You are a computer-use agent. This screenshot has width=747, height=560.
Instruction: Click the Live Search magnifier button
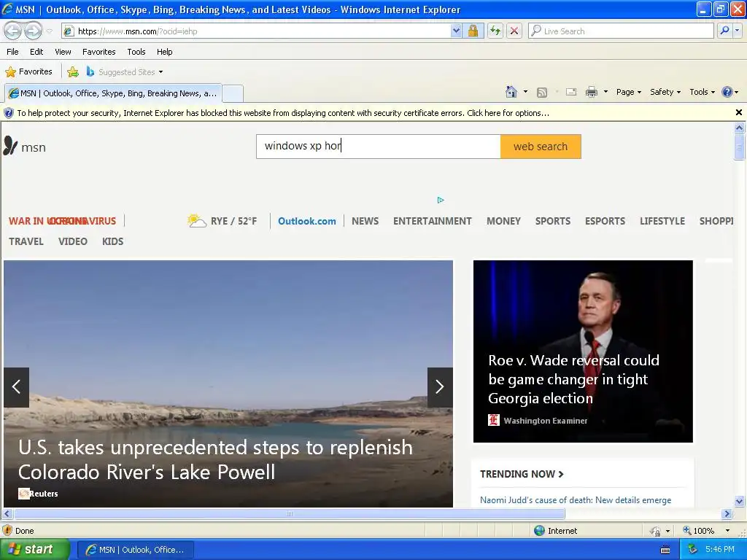click(724, 31)
